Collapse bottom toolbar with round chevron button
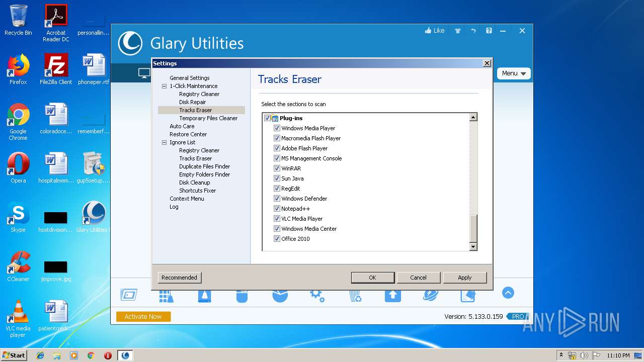 (508, 293)
